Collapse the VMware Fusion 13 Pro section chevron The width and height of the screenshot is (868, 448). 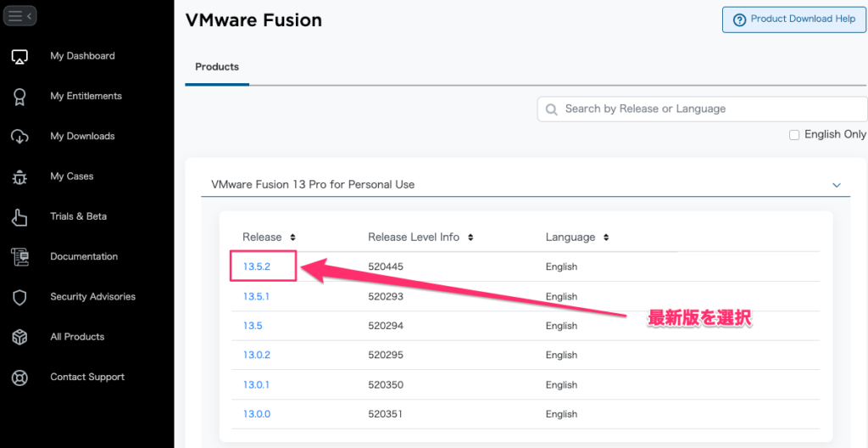pyautogui.click(x=837, y=185)
